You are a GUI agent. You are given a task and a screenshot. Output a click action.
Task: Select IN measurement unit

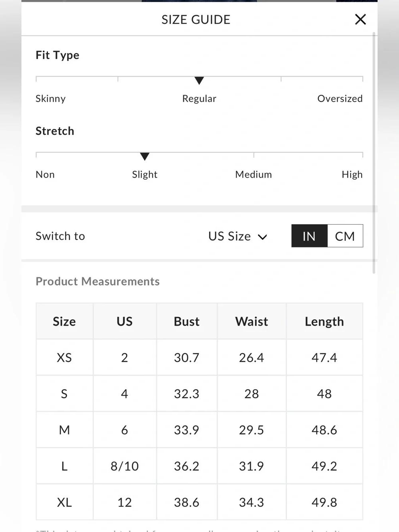pyautogui.click(x=309, y=236)
